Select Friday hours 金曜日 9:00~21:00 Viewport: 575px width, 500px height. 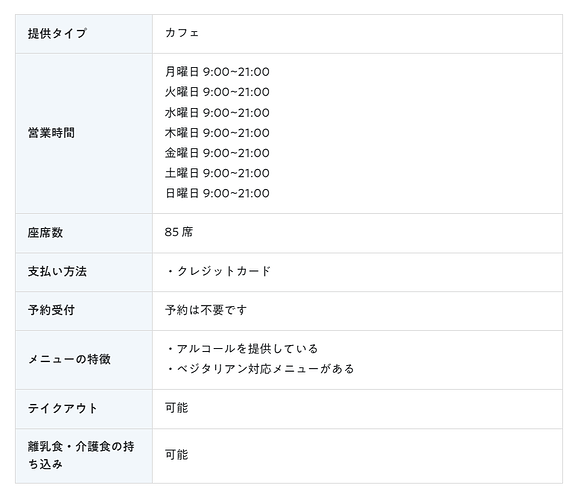pos(217,153)
